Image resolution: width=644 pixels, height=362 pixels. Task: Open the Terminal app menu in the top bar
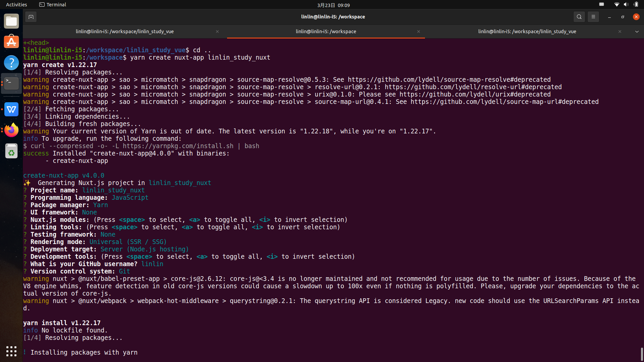click(x=53, y=5)
